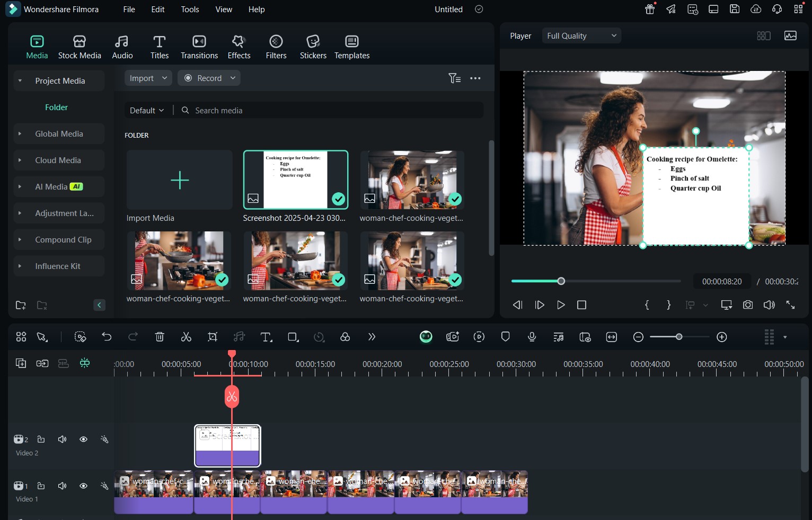The width and height of the screenshot is (812, 520).
Task: Open the Tools menu
Action: pos(190,10)
